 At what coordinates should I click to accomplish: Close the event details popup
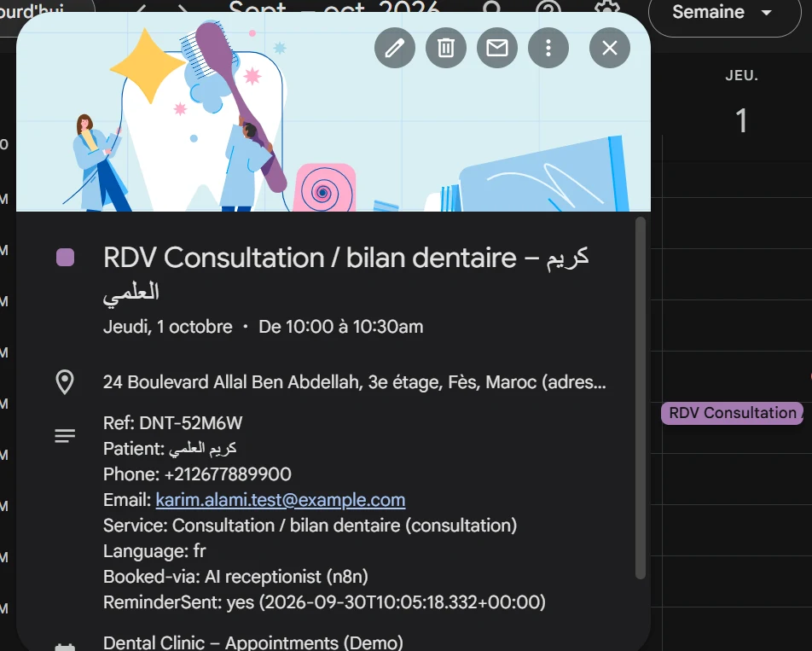tap(610, 48)
